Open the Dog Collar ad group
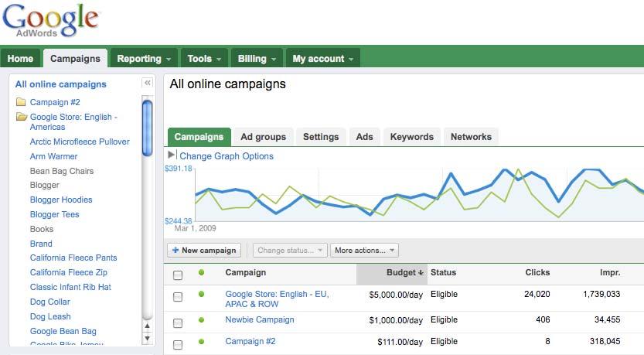Image resolution: width=644 pixels, height=355 pixels. tap(50, 302)
